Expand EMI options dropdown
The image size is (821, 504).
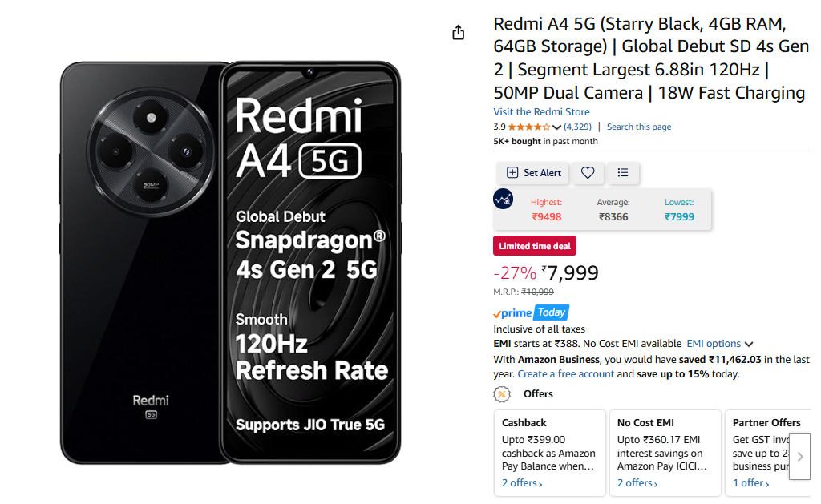[x=719, y=344]
